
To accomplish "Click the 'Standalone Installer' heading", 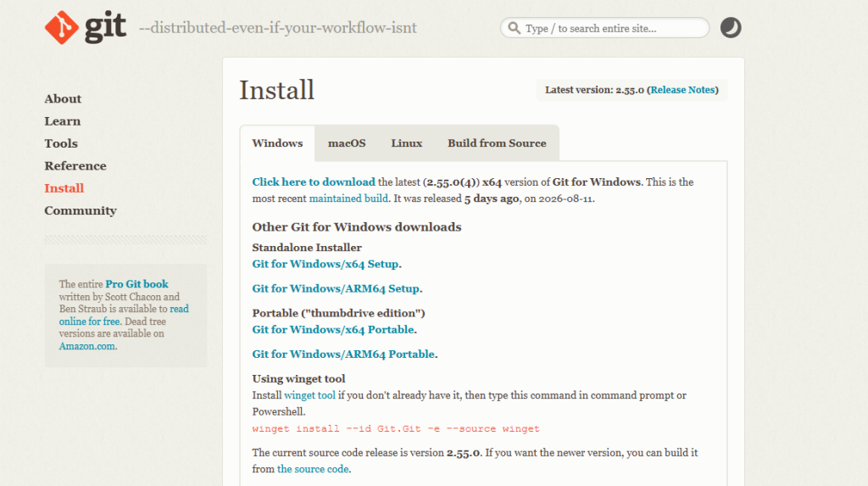I will [x=307, y=248].
